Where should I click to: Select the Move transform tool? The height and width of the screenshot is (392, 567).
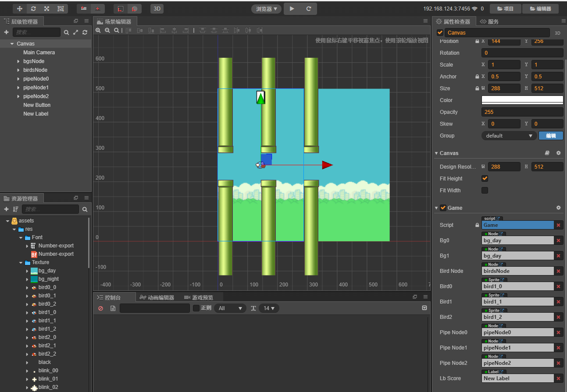pos(20,9)
